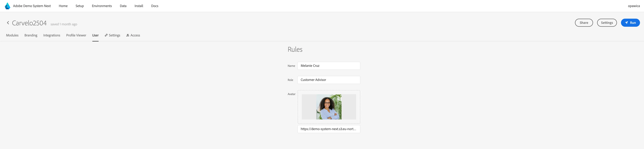The image size is (644, 149).
Task: Open the Setup menu
Action: tap(79, 6)
